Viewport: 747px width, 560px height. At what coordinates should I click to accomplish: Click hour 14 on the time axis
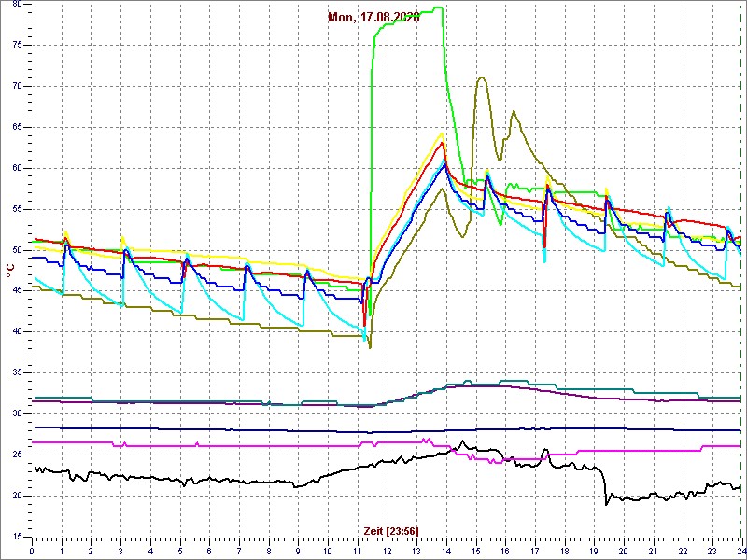446,551
